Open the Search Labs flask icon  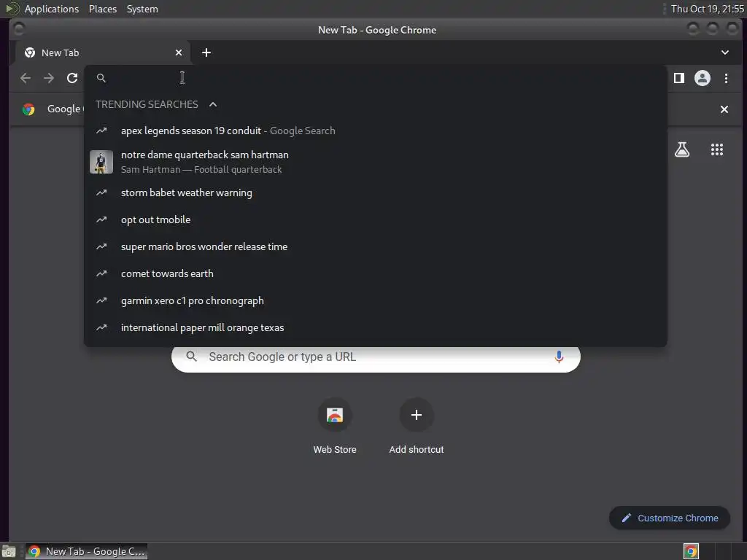tap(682, 149)
